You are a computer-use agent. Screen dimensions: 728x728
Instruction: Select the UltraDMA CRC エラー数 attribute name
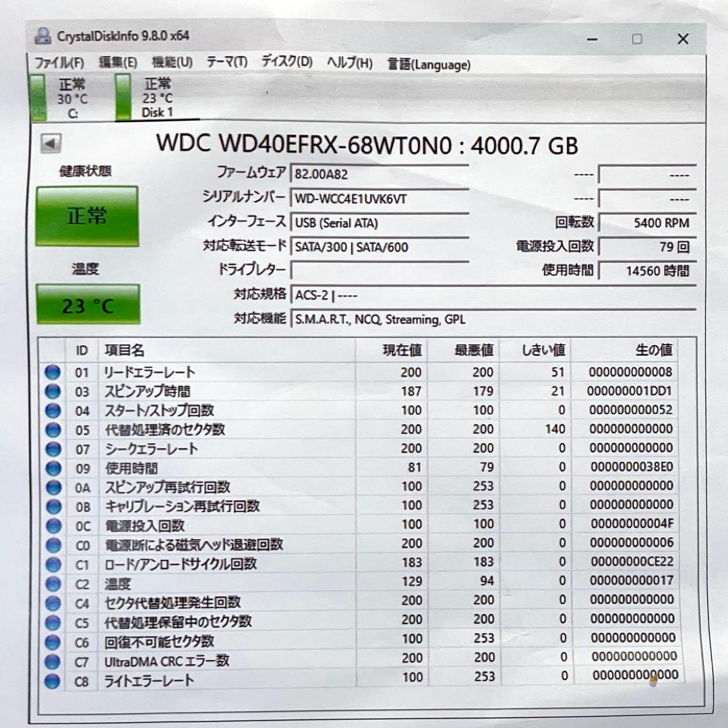pyautogui.click(x=166, y=662)
